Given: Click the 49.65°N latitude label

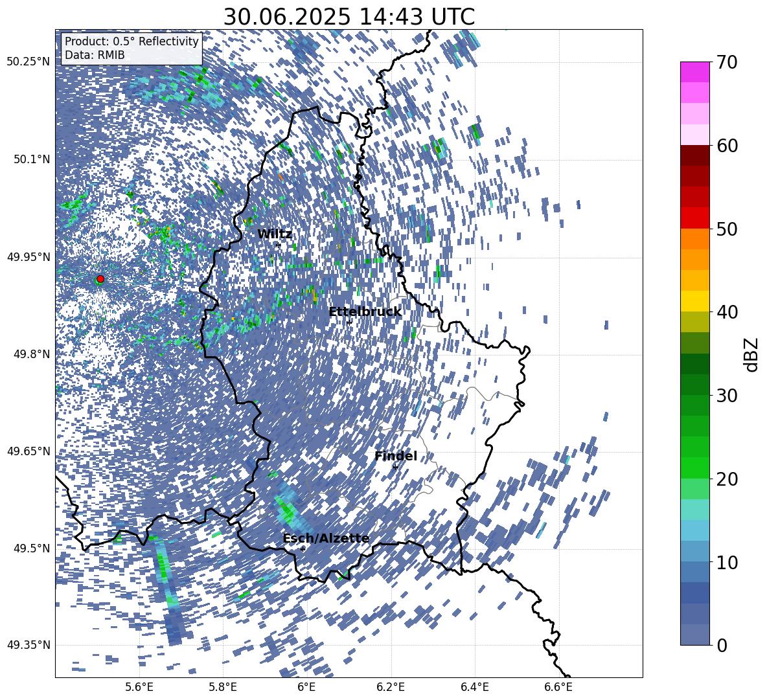Looking at the screenshot, I should pyautogui.click(x=29, y=451).
